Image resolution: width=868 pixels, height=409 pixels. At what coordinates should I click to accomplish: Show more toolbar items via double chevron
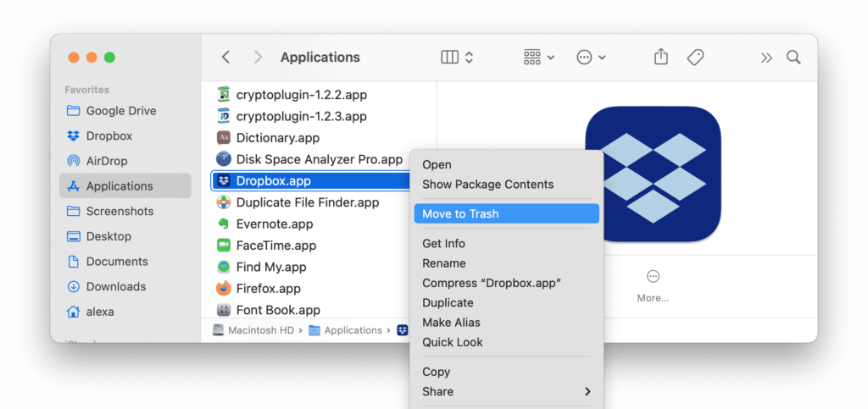766,58
